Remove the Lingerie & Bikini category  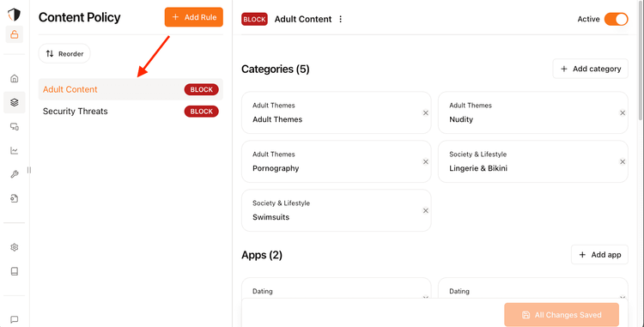[x=623, y=161]
